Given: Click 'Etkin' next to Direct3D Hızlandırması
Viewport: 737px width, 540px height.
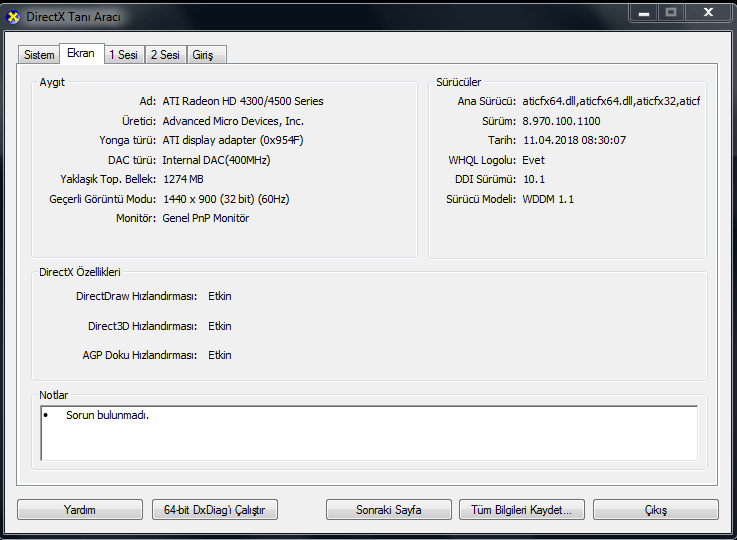Looking at the screenshot, I should pyautogui.click(x=220, y=326).
